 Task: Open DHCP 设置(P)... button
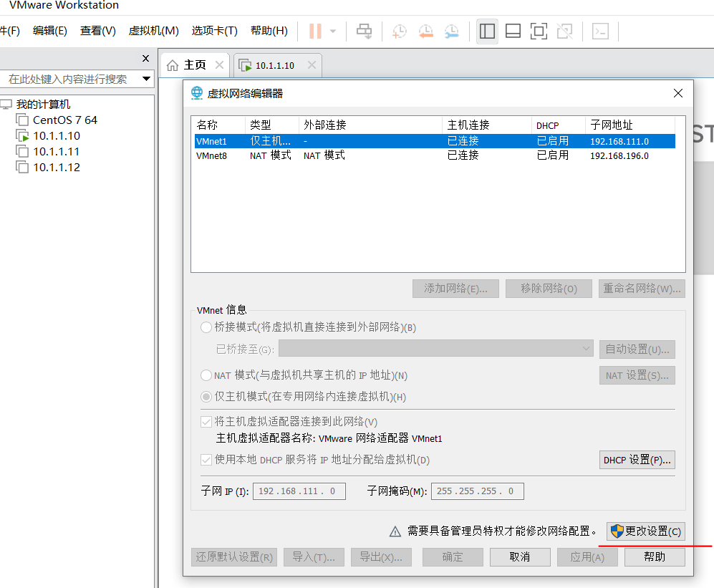point(637,460)
